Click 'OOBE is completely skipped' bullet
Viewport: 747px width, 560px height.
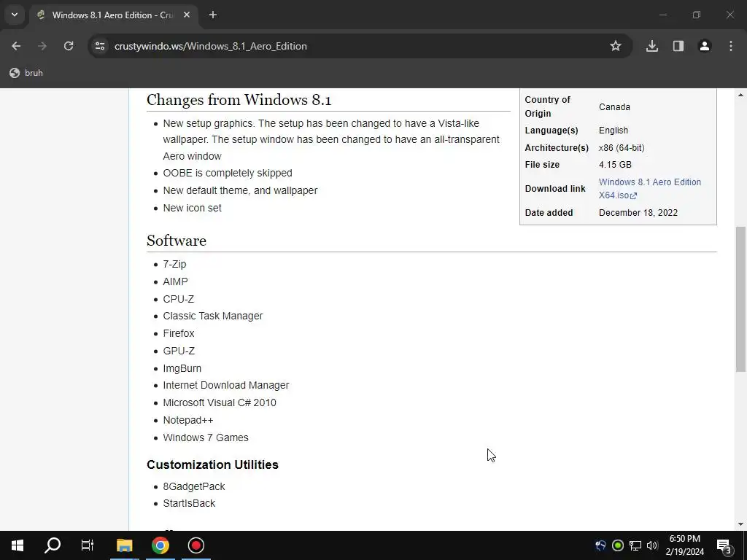(x=228, y=174)
